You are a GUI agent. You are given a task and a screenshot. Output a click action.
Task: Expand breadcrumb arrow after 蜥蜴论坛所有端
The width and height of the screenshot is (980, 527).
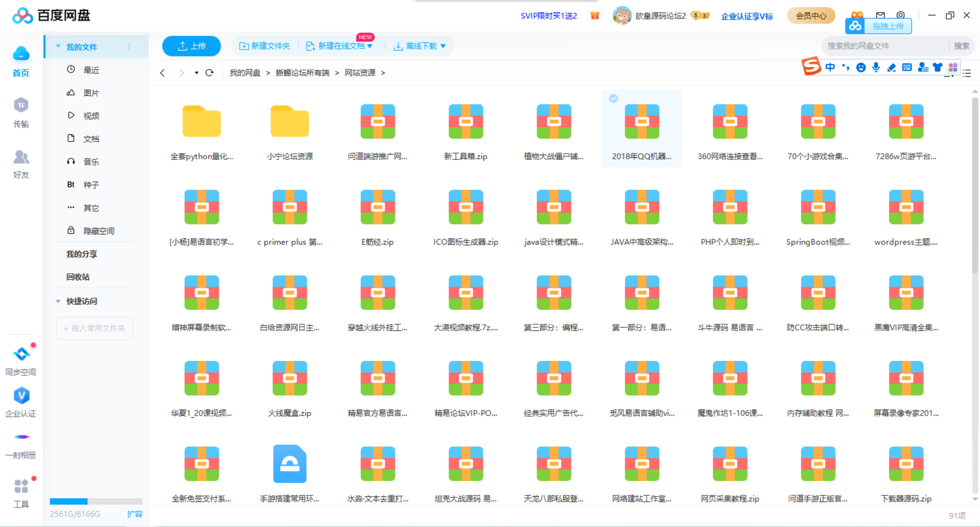tap(337, 73)
